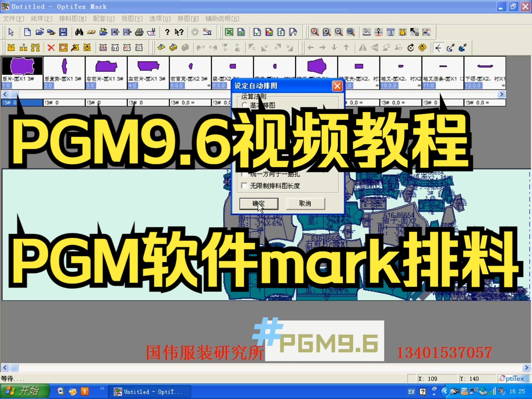Open help with the question mark icon
This screenshot has width=532, height=399.
point(167,32)
